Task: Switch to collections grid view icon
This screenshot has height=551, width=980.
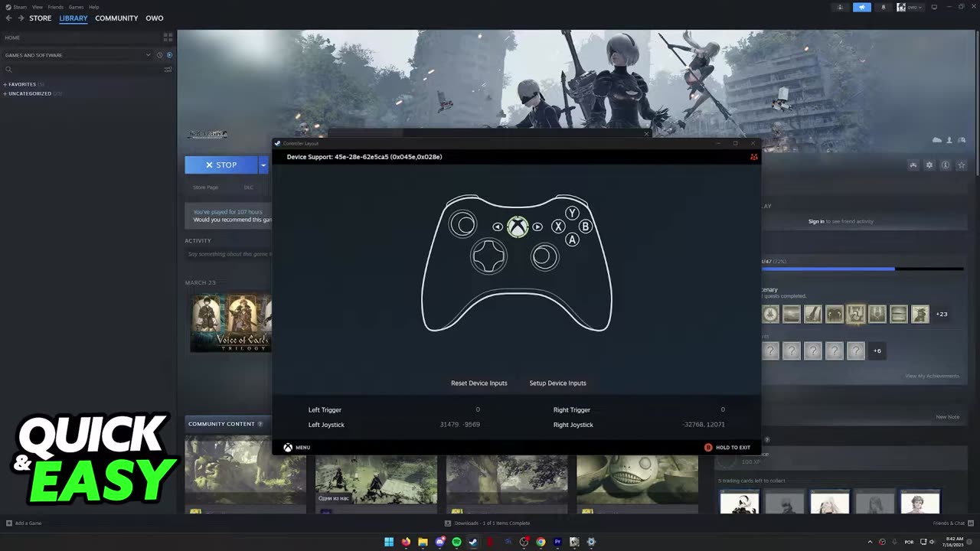Action: [x=168, y=37]
